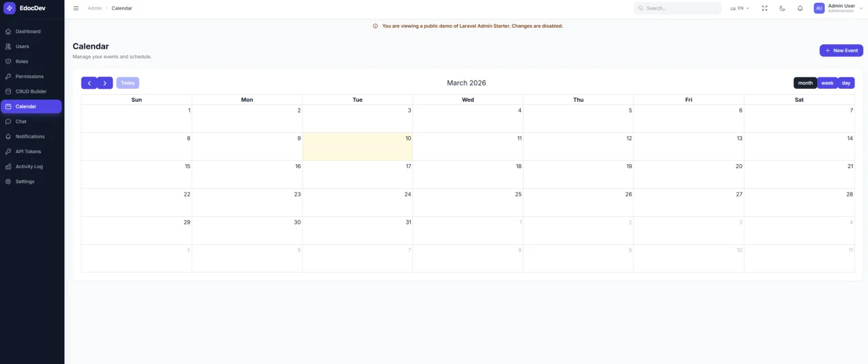Click the Permissions key icon
Viewport: 868px width, 364px height.
pyautogui.click(x=8, y=77)
